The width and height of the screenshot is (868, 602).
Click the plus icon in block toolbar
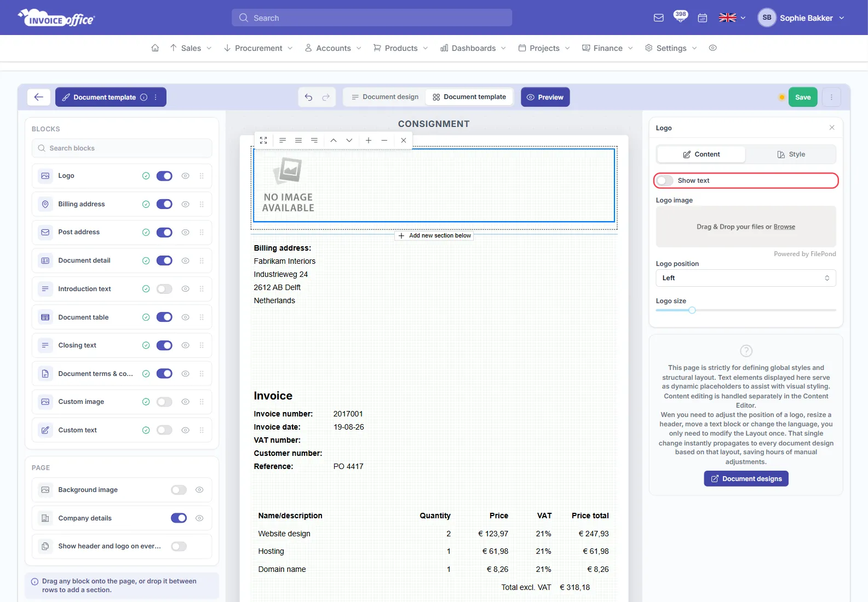tap(369, 141)
